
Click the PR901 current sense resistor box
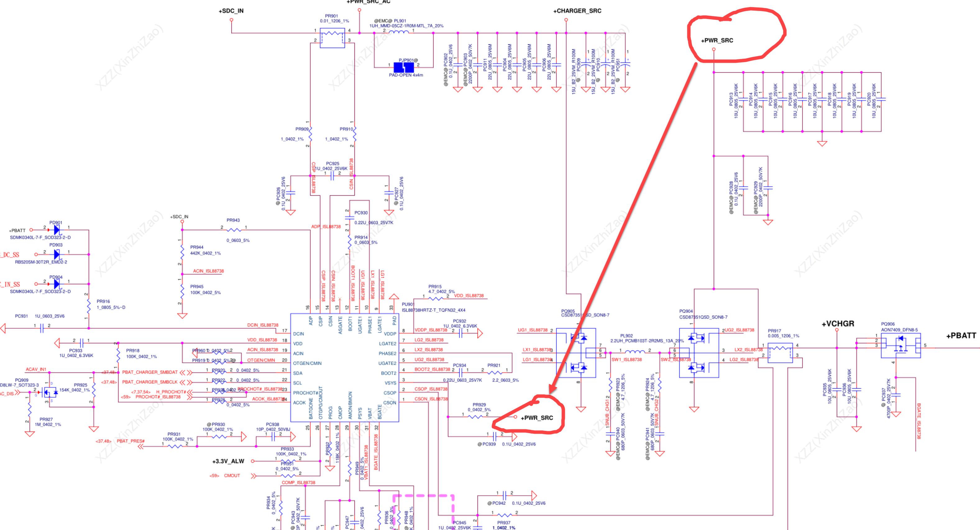332,38
